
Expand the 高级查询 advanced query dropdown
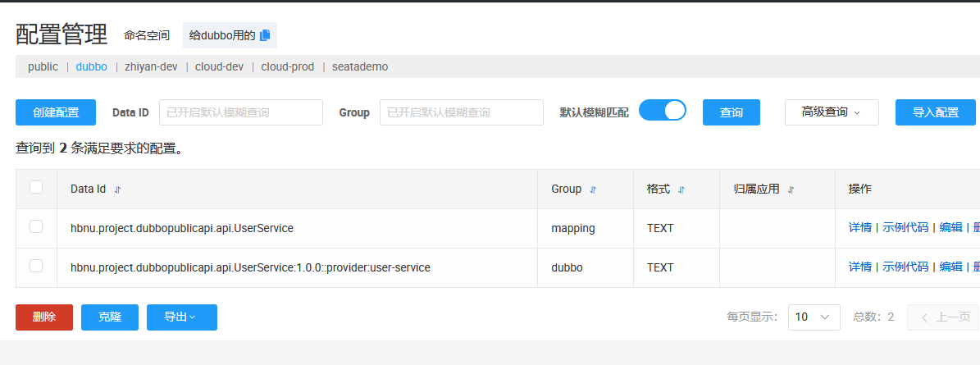831,112
